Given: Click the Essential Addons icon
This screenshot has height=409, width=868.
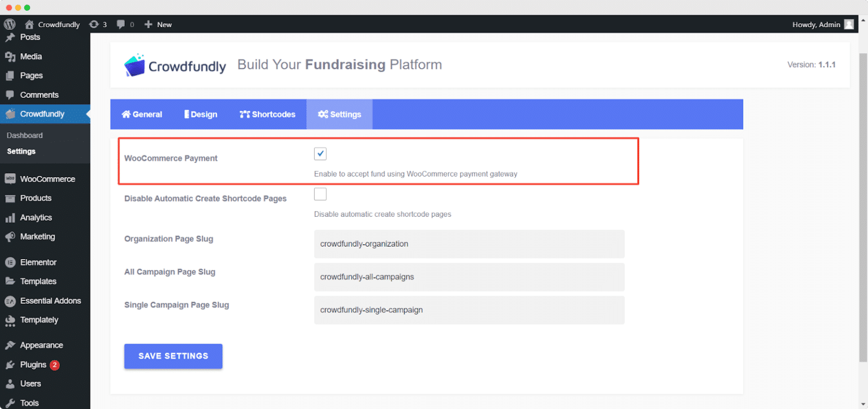Looking at the screenshot, I should point(10,301).
